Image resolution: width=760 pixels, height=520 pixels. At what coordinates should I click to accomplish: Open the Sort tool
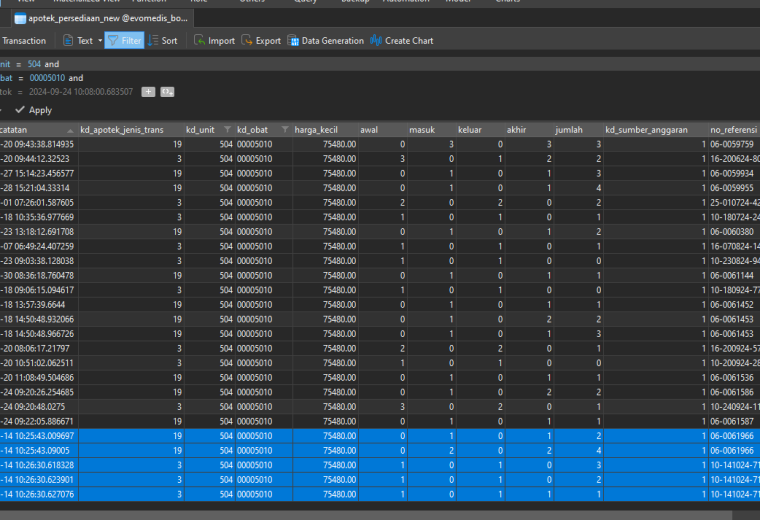pyautogui.click(x=163, y=41)
